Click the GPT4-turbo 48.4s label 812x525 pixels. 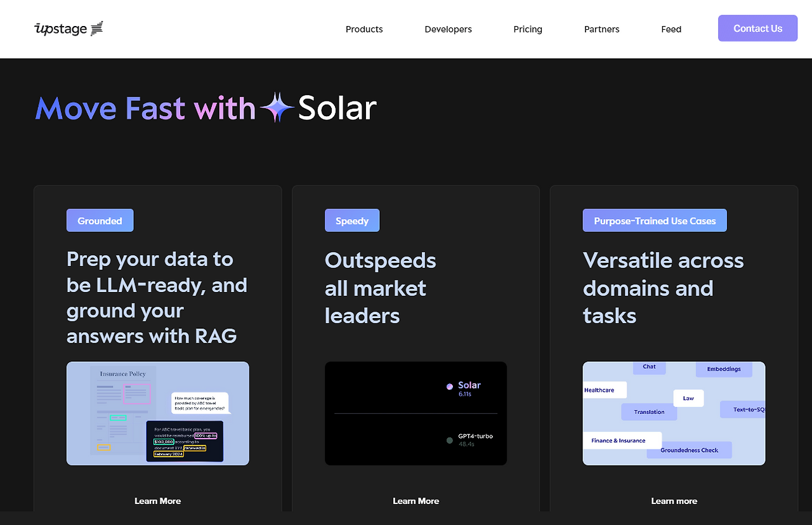click(x=475, y=439)
